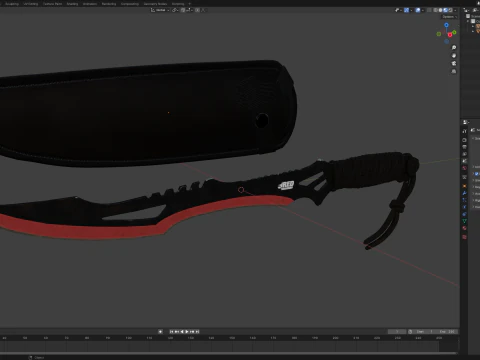Open the Modifiers wrench tab

464,193
